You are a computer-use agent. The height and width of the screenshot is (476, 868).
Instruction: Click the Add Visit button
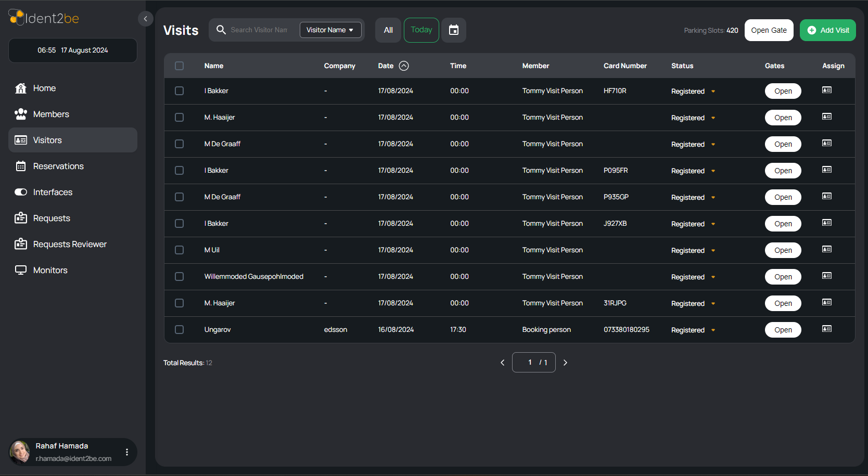(x=828, y=30)
